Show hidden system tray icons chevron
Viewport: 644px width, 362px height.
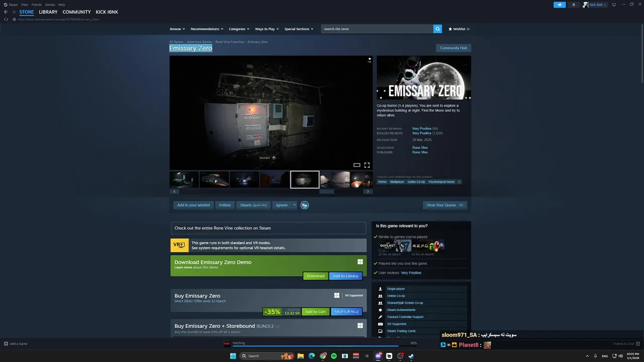tap(587, 356)
